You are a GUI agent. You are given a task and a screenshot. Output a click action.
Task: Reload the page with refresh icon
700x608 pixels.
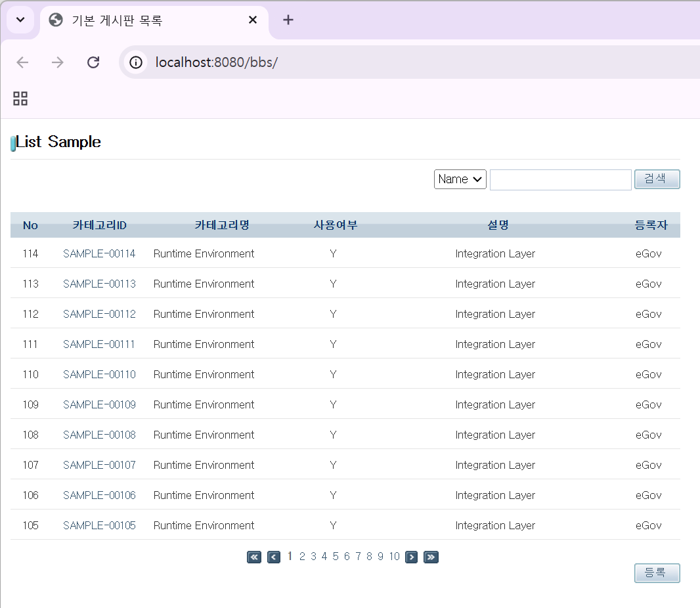point(93,62)
